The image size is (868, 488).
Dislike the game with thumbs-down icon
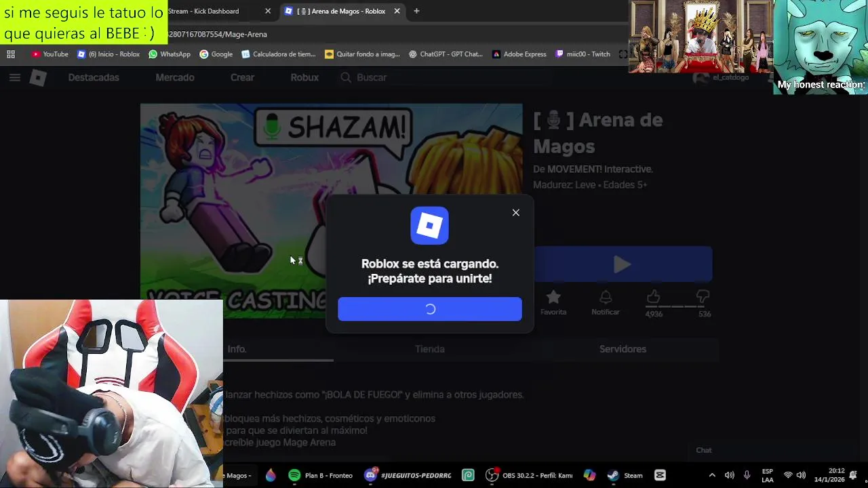point(703,296)
